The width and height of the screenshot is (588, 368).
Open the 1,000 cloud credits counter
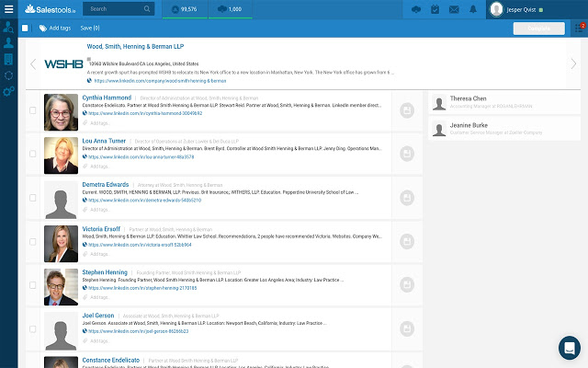click(x=230, y=9)
